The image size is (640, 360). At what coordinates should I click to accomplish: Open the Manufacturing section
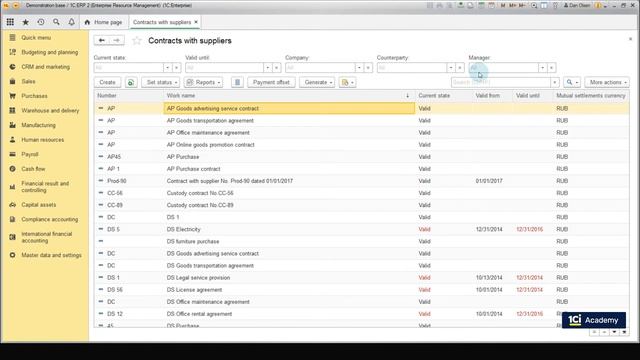[x=38, y=125]
